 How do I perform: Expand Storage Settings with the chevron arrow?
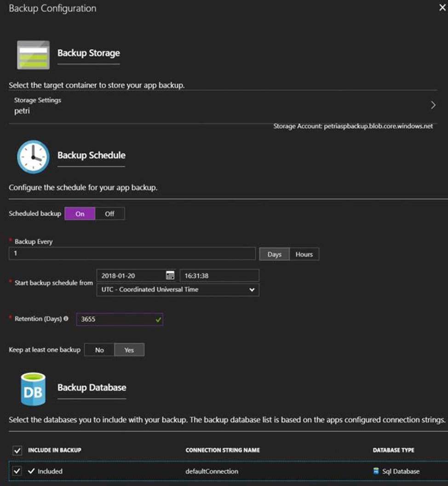pos(433,105)
